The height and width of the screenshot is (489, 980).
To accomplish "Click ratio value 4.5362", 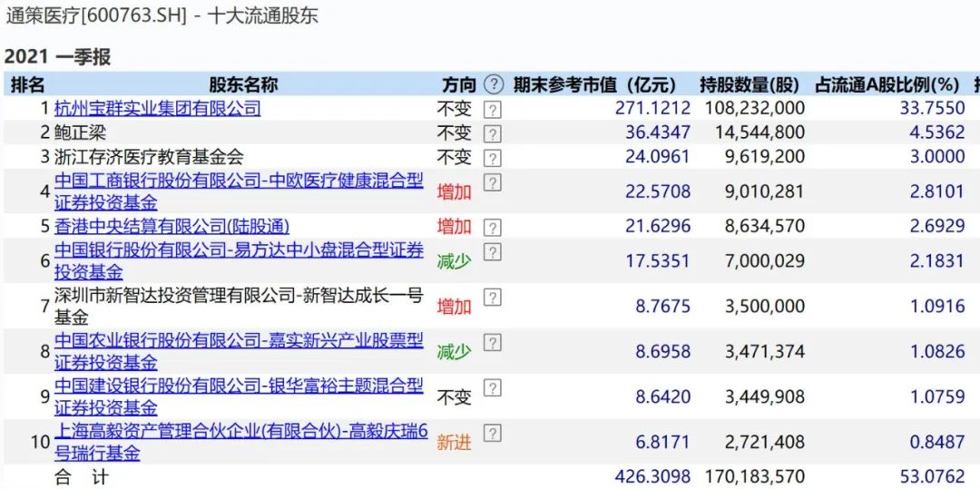I will point(937,132).
